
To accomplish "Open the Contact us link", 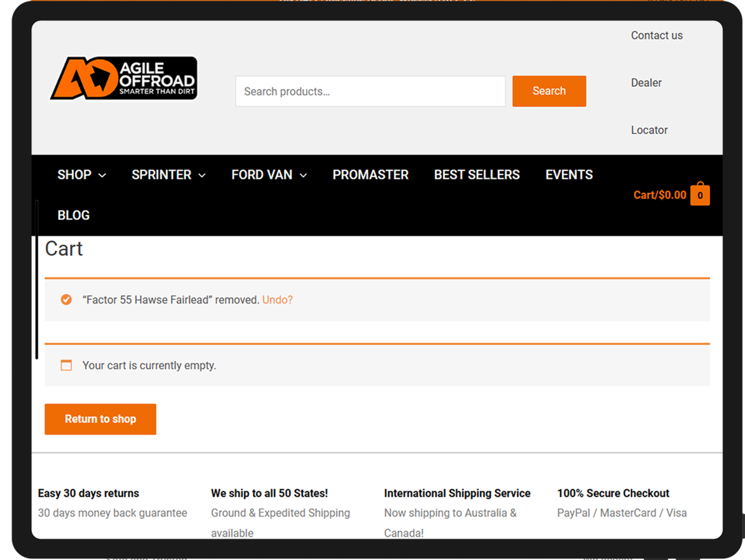I will click(x=656, y=35).
